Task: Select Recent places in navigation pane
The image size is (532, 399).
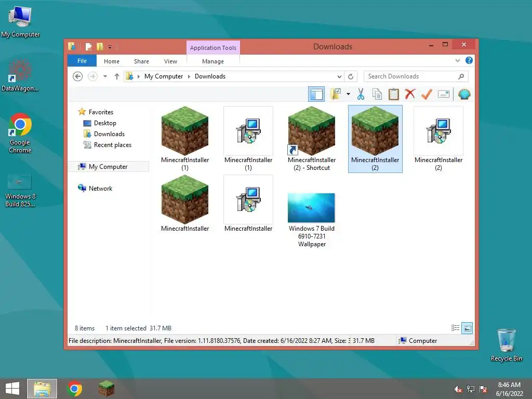Action: (112, 145)
